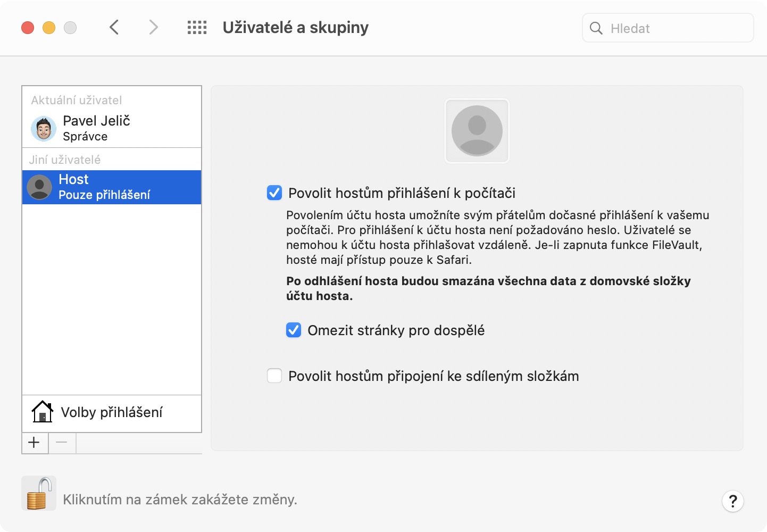
Task: Click the forward navigation arrow
Action: coord(153,27)
